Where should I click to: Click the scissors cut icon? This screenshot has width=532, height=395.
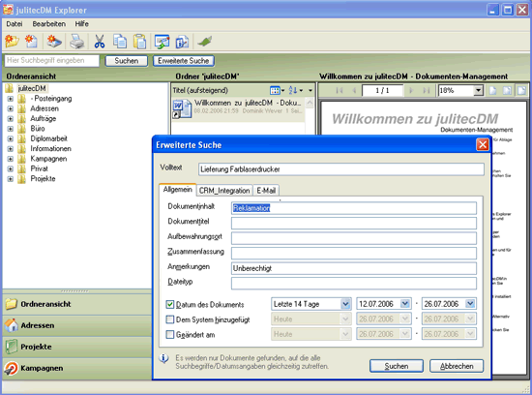pyautogui.click(x=100, y=42)
